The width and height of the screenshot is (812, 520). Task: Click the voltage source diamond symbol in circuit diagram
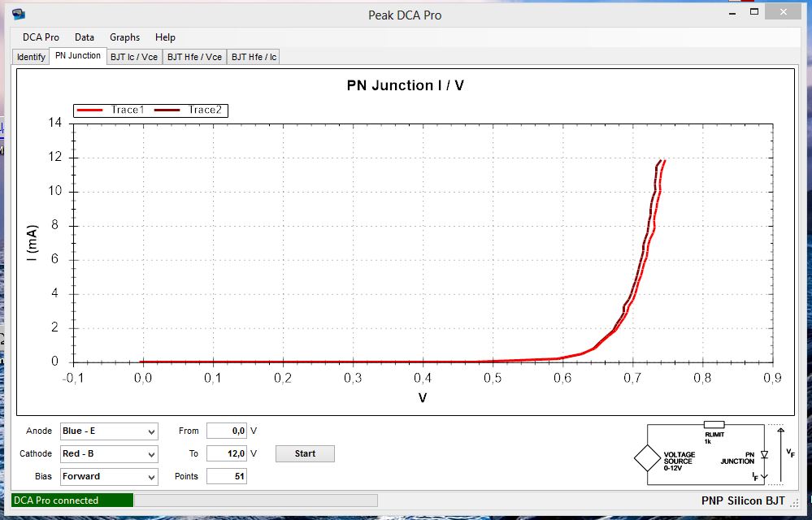point(647,458)
